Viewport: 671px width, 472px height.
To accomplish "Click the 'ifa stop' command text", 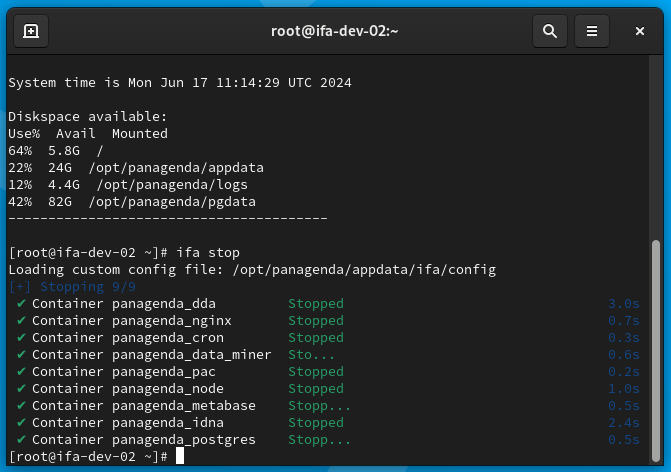I will pos(208,252).
